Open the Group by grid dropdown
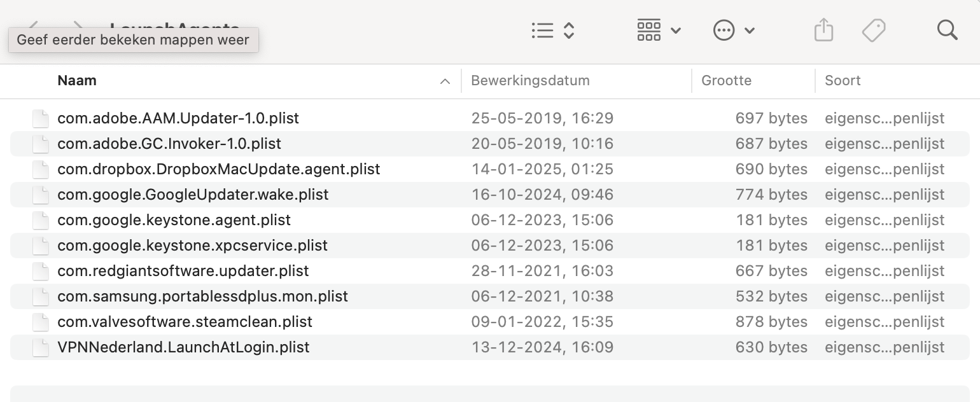Screen dimensions: 980x402 [x=659, y=30]
